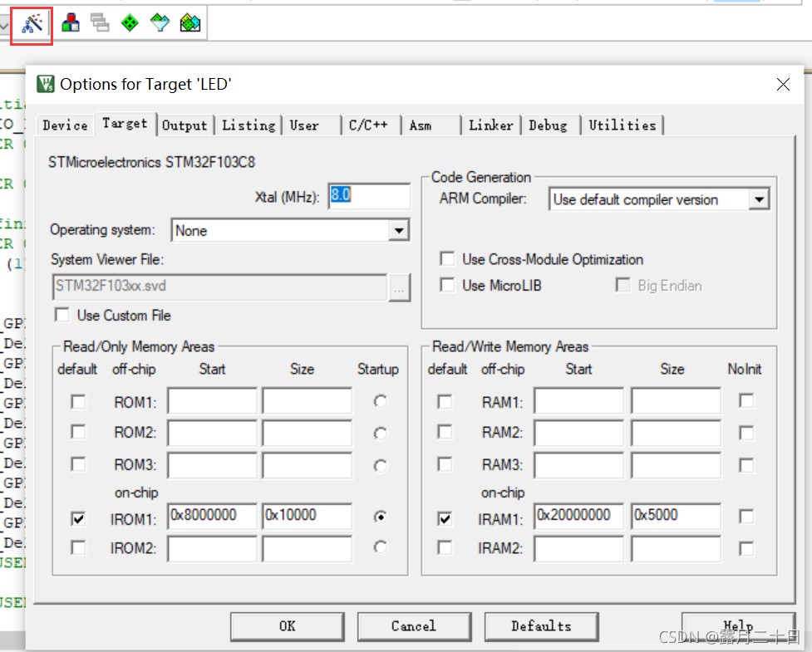Confirm settings with the OK button
812x652 pixels.
coord(288,626)
